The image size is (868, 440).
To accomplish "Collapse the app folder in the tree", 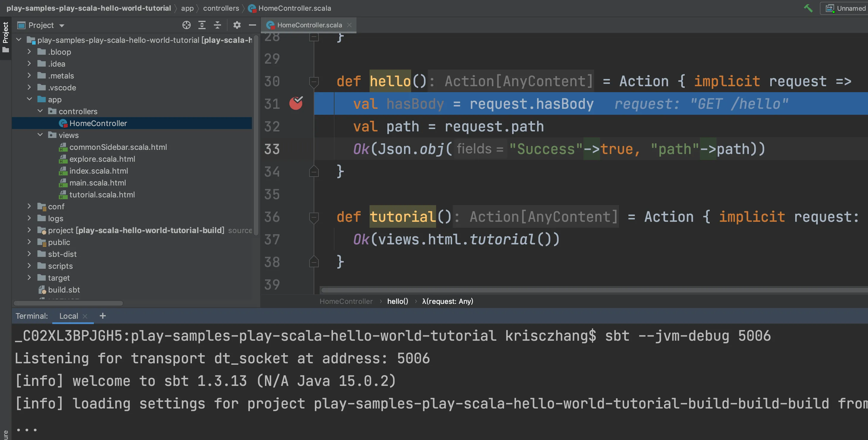I will click(x=29, y=99).
